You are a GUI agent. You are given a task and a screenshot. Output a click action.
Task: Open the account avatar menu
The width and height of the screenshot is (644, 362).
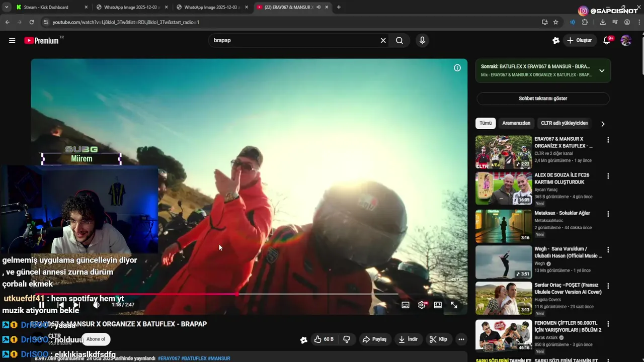pyautogui.click(x=626, y=40)
